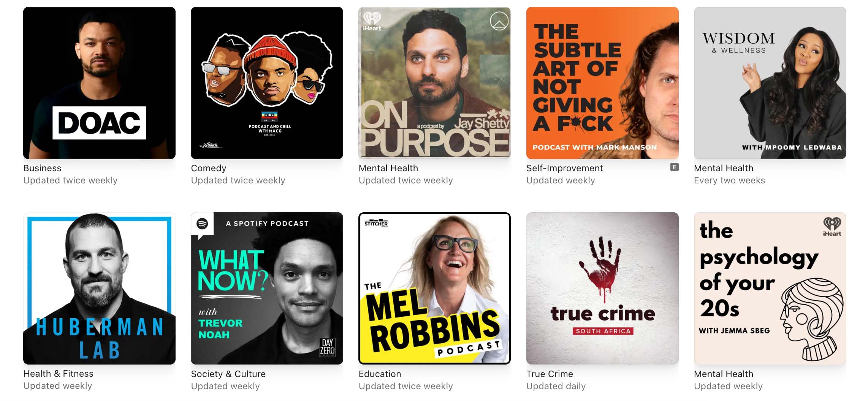Click iHeart logo on Psychology of 20s cover
Viewport: 868px width, 401px height.
(x=832, y=227)
